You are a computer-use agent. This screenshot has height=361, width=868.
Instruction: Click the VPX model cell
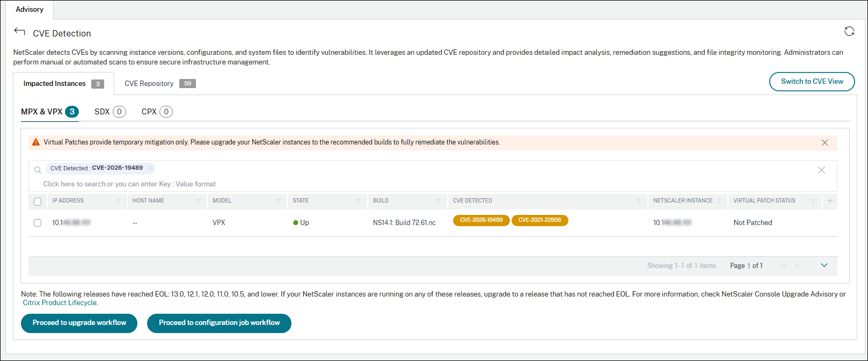tap(219, 222)
